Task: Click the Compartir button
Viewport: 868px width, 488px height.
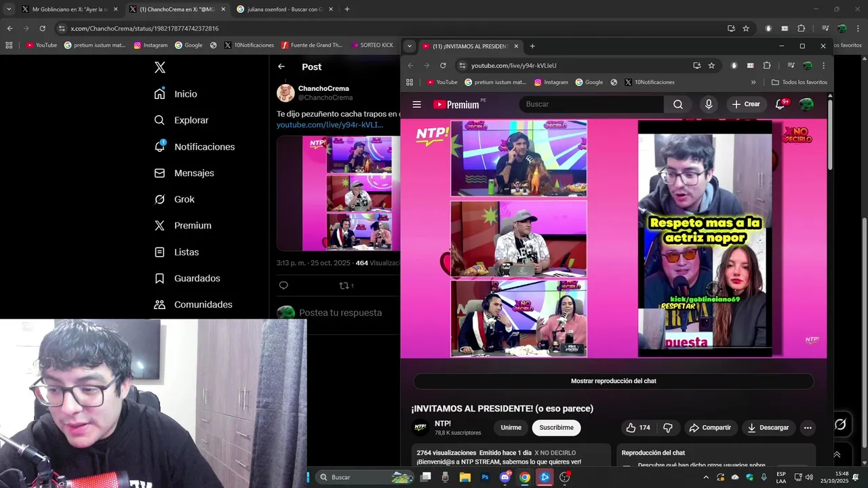Action: tap(710, 428)
